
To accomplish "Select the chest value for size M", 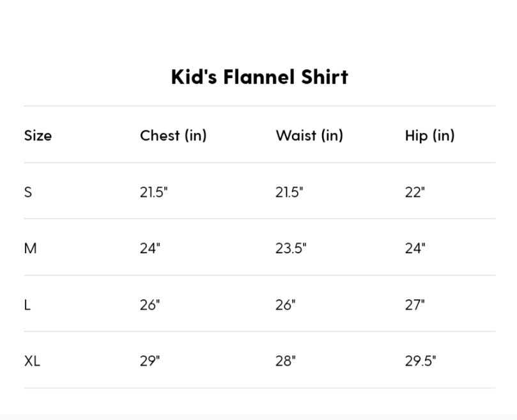I will click(150, 248).
